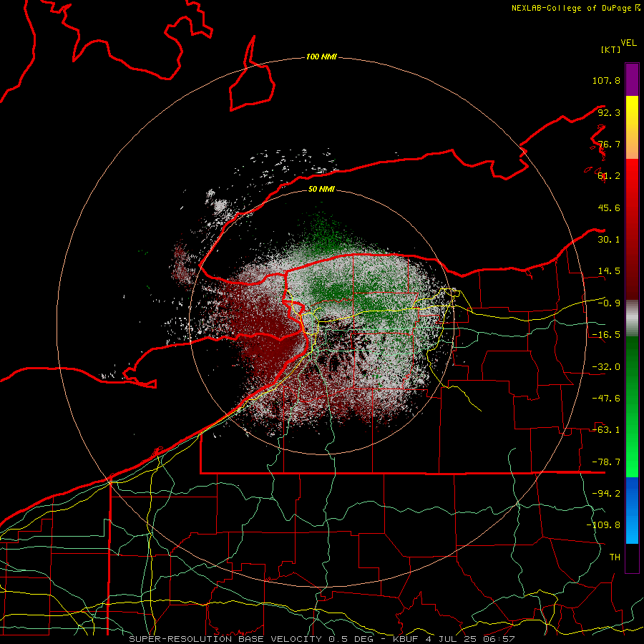Click the 107.8 legend value

606,80
